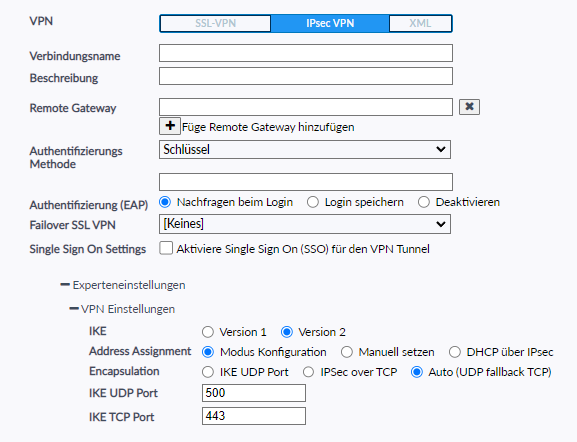Open the Failover SSL VPN dropdown

click(x=305, y=224)
